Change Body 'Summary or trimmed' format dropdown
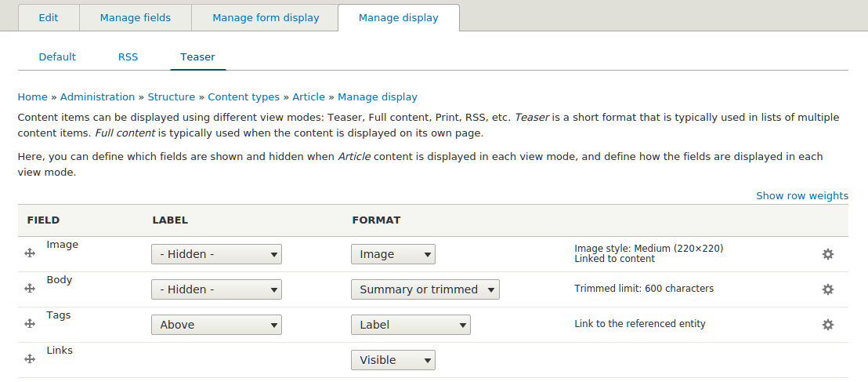Screen dimensions: 868x382 (x=425, y=289)
